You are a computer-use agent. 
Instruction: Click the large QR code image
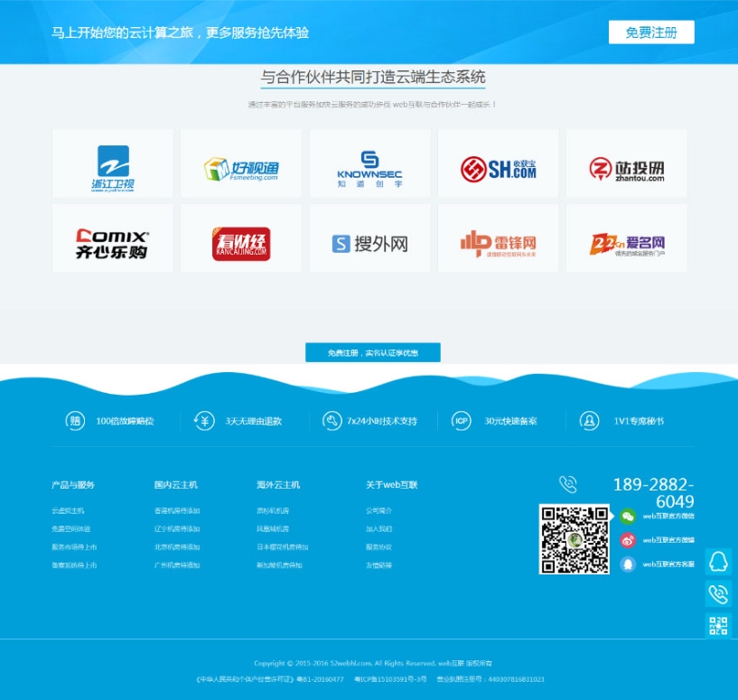(x=575, y=539)
